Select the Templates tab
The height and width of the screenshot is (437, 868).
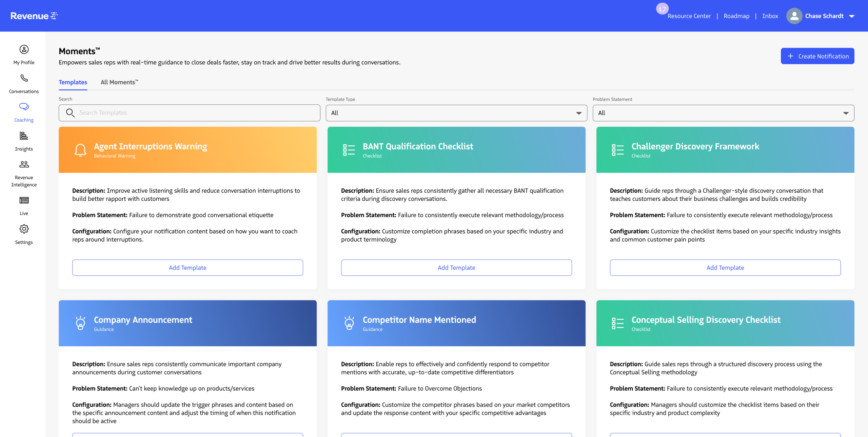pos(73,82)
